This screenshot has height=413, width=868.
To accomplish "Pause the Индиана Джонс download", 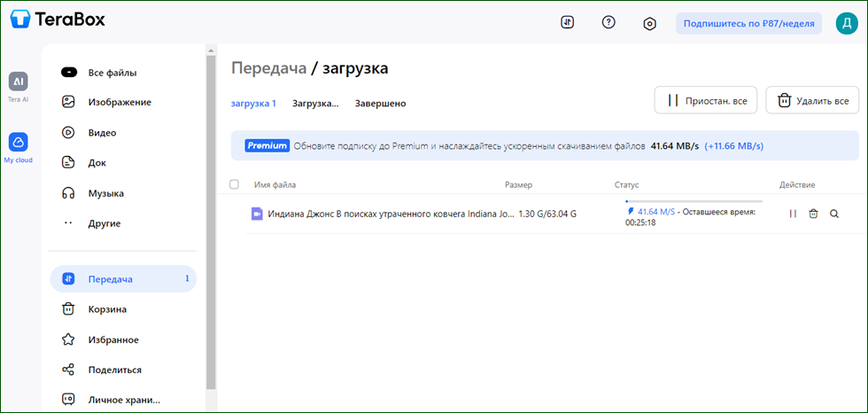I will pos(793,214).
